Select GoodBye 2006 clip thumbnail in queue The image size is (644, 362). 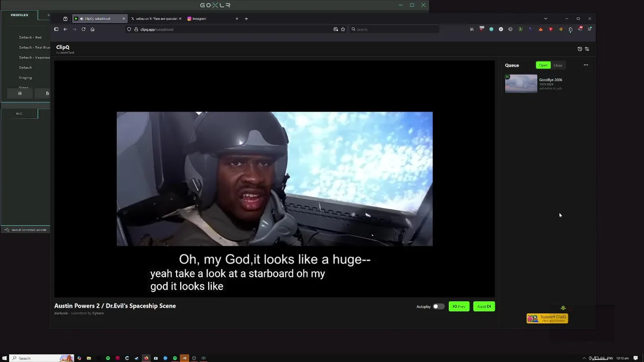[x=521, y=83]
